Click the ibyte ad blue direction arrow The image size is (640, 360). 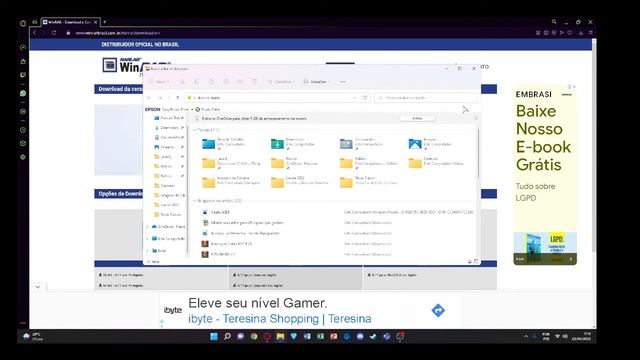coord(438,311)
